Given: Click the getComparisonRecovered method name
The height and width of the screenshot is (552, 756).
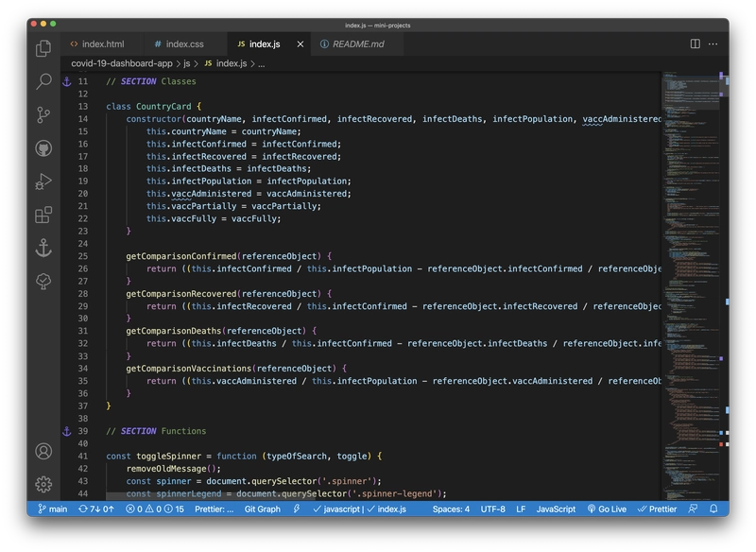Looking at the screenshot, I should point(180,294).
